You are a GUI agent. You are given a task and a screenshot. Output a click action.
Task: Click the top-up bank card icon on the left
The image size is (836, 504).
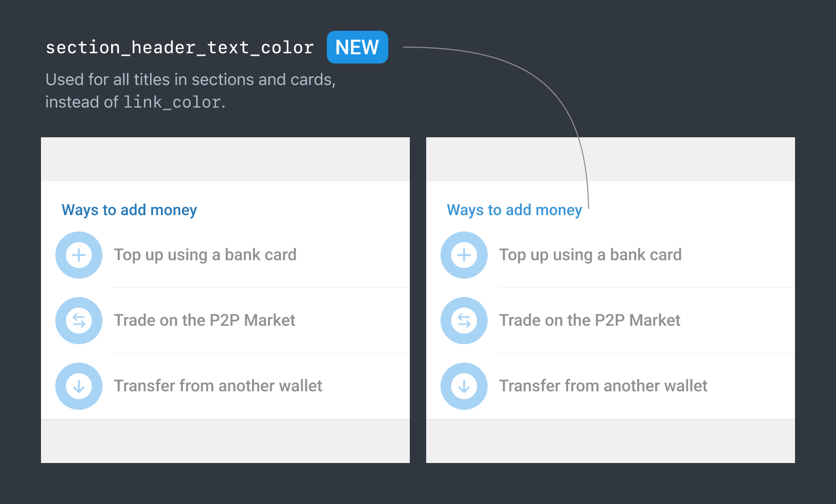tap(78, 255)
